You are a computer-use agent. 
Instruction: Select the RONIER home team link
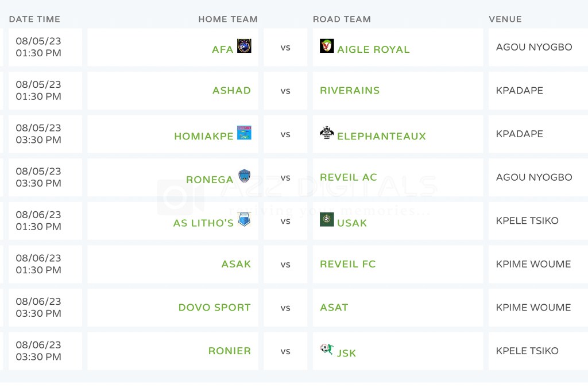230,351
